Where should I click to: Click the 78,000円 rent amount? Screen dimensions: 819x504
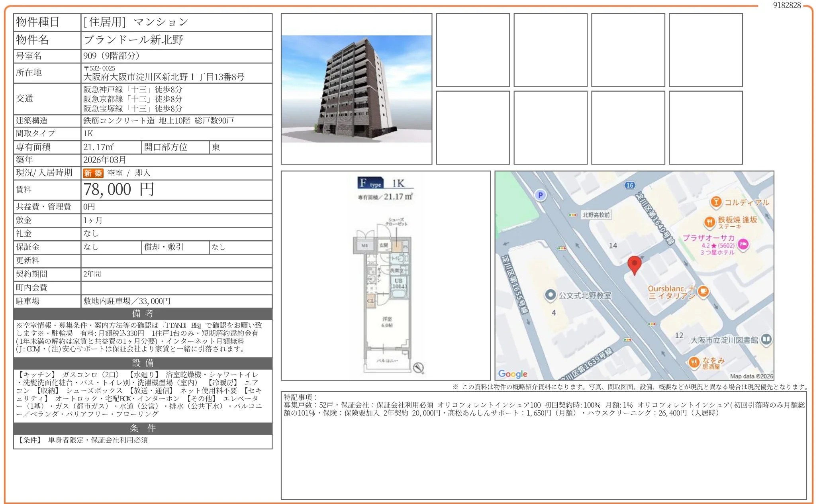(118, 190)
